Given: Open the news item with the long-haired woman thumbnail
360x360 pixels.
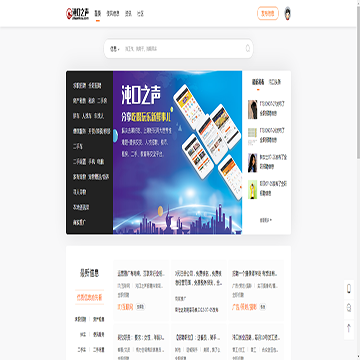Looking at the screenshot, I should (268, 162).
